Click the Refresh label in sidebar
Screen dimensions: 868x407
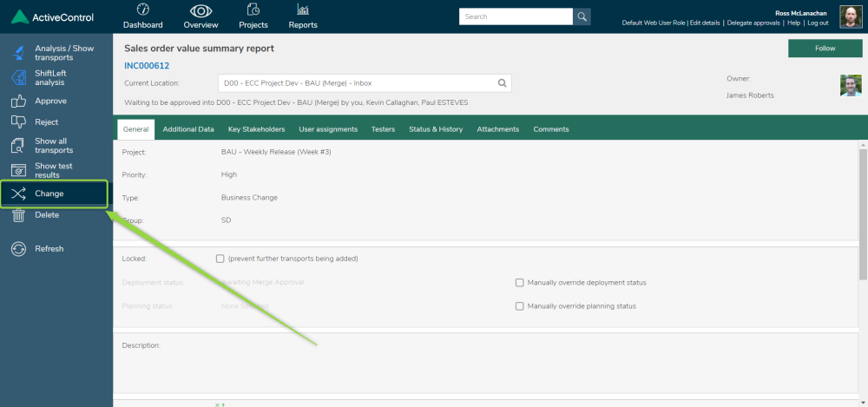pos(49,249)
